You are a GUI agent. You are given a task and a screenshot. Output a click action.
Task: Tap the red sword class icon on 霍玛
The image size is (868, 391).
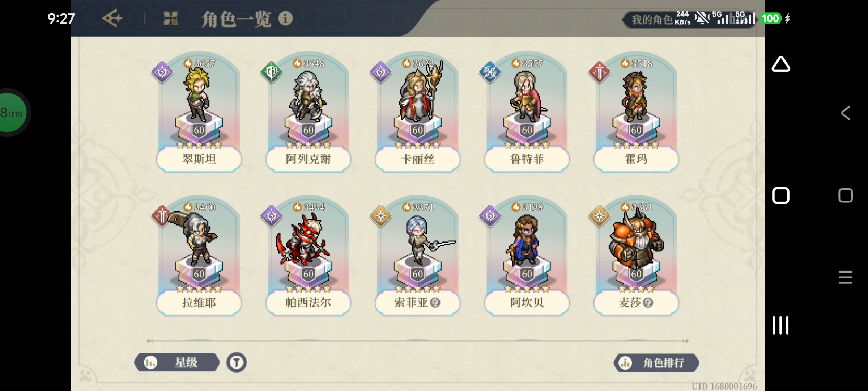[x=599, y=72]
